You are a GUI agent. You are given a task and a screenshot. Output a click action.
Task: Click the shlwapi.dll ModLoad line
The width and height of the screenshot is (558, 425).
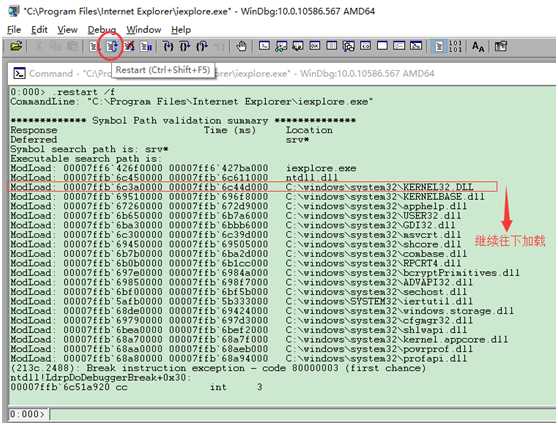coord(238,330)
